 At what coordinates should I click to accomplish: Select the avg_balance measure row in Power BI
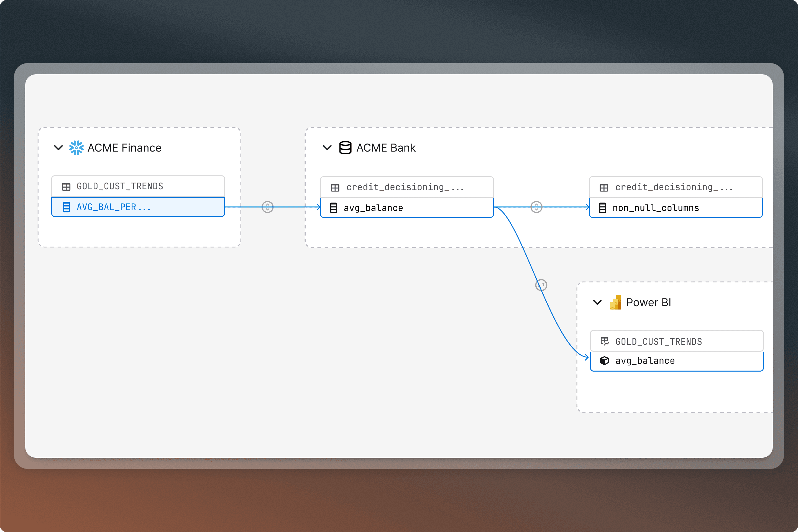click(677, 361)
